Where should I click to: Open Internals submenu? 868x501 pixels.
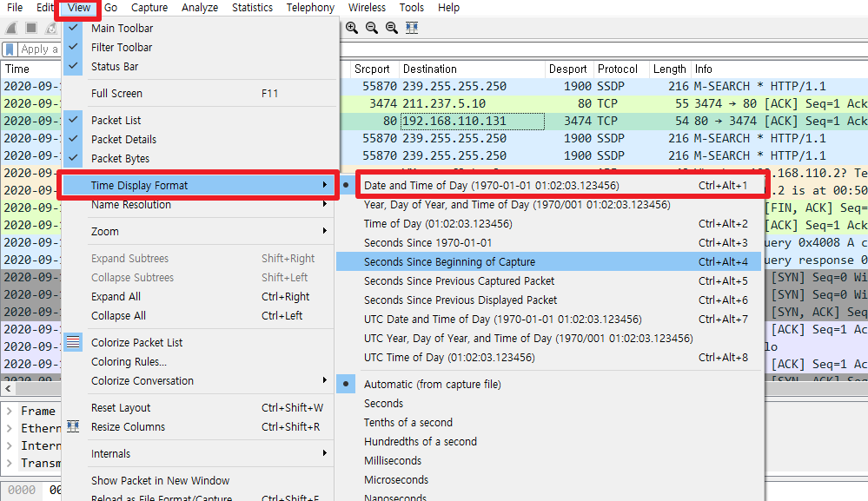[x=198, y=453]
